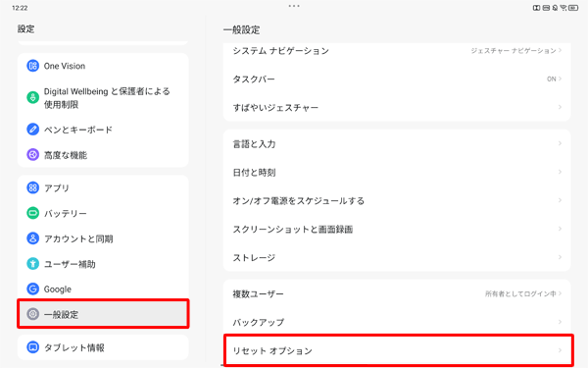
Task: Click chevron next to ジェスチャー ナビゲーション
Action: (x=560, y=50)
